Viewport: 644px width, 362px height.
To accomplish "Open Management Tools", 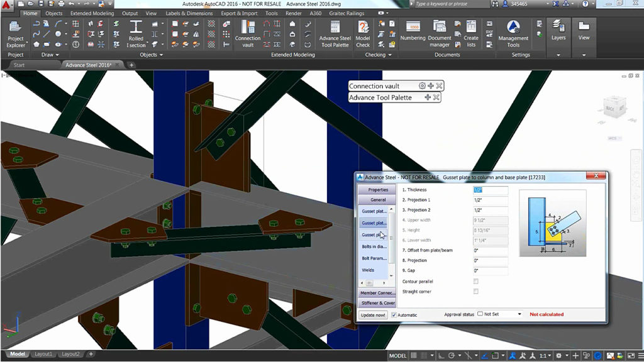I will coord(513,35).
